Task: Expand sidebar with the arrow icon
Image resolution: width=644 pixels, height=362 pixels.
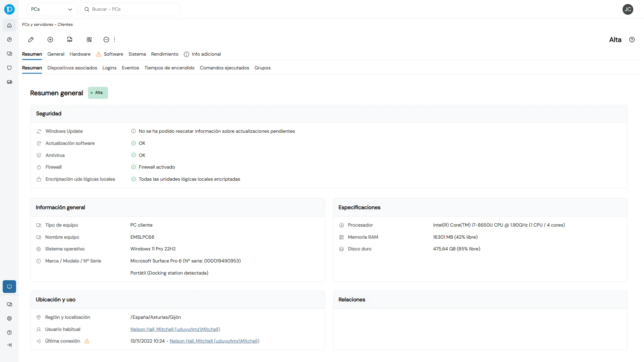Action: click(9, 345)
